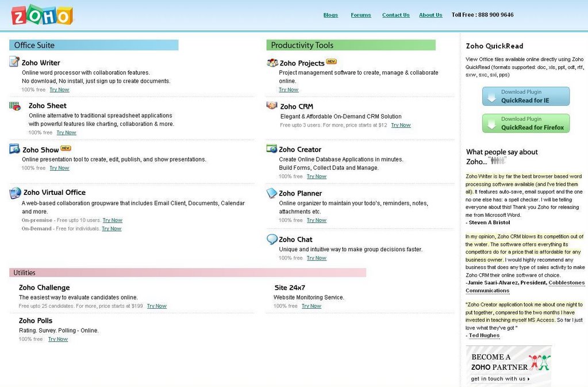The height and width of the screenshot is (387, 588).
Task: Download QuickRead plugin for Firefox
Action: pyautogui.click(x=526, y=124)
